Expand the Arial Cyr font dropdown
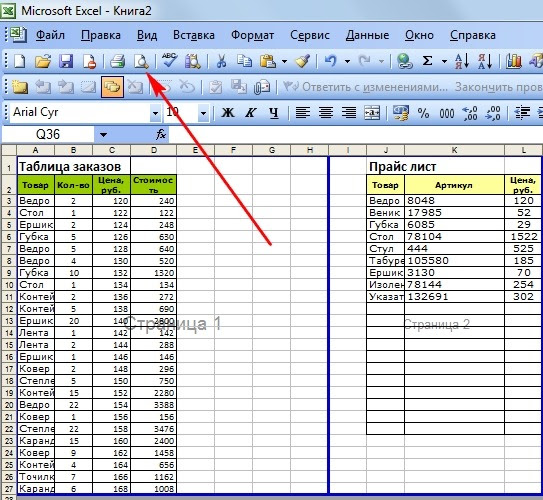 (155, 113)
